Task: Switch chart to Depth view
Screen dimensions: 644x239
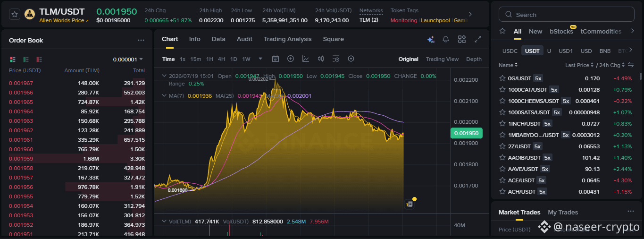Action: 474,59
